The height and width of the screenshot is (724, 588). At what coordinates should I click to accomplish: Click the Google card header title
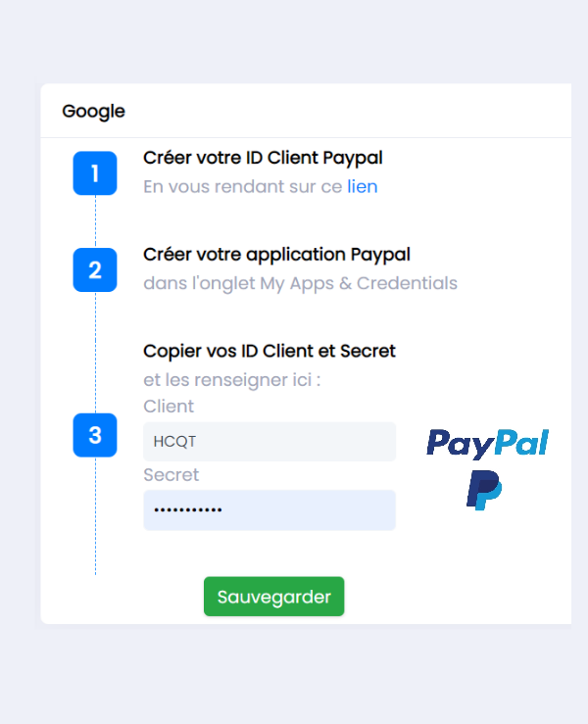tap(93, 111)
